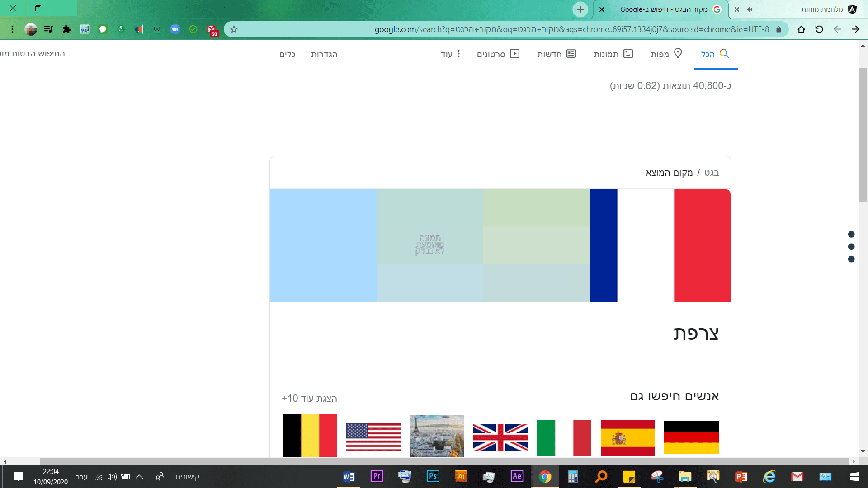Open Adobe Illustrator from the taskbar
868x488 pixels.
461,476
